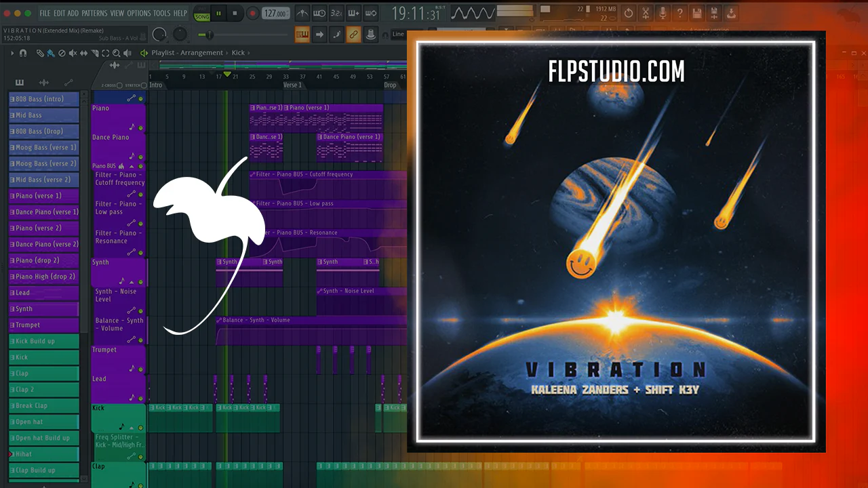The image size is (868, 488).
Task: Adjust the master volume knob
Action: pos(159,34)
